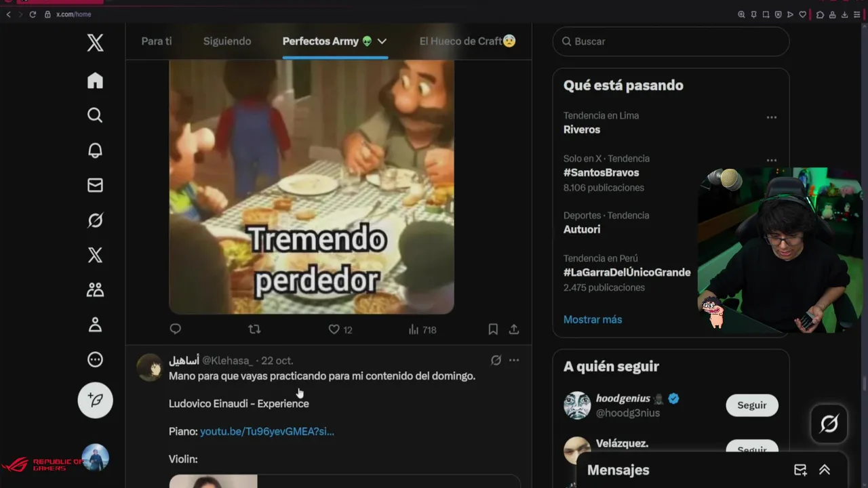Go to Home via sidebar house icon
This screenshot has height=488, width=868.
[x=95, y=80]
